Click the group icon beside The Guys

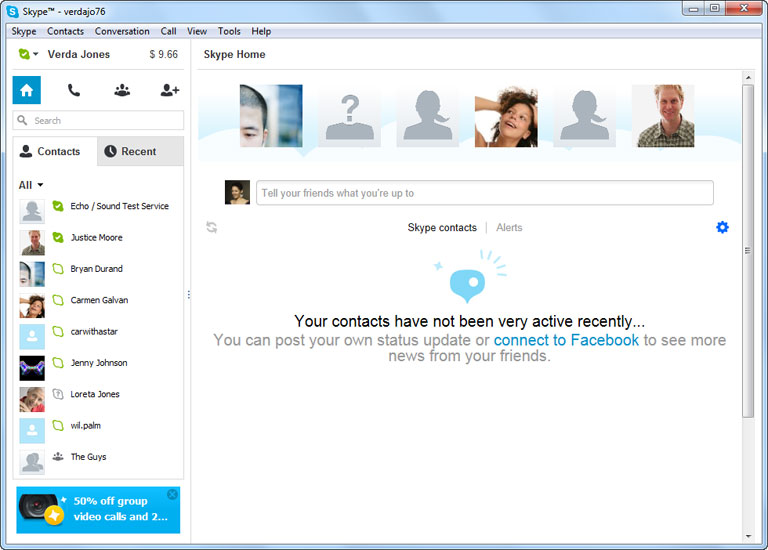click(x=58, y=456)
